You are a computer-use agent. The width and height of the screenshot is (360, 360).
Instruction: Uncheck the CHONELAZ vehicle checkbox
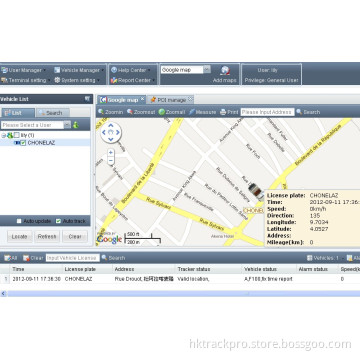(x=23, y=143)
